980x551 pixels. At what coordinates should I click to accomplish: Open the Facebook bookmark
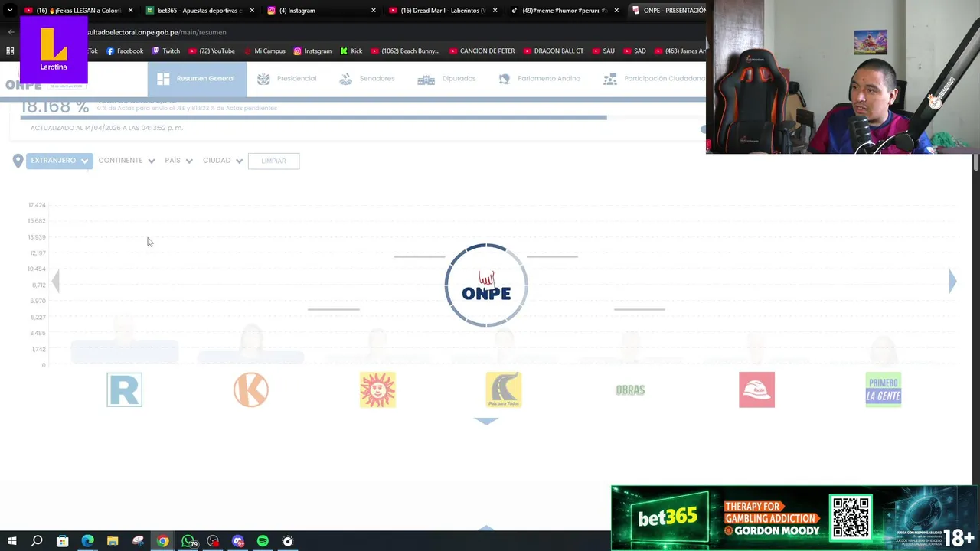coord(125,51)
